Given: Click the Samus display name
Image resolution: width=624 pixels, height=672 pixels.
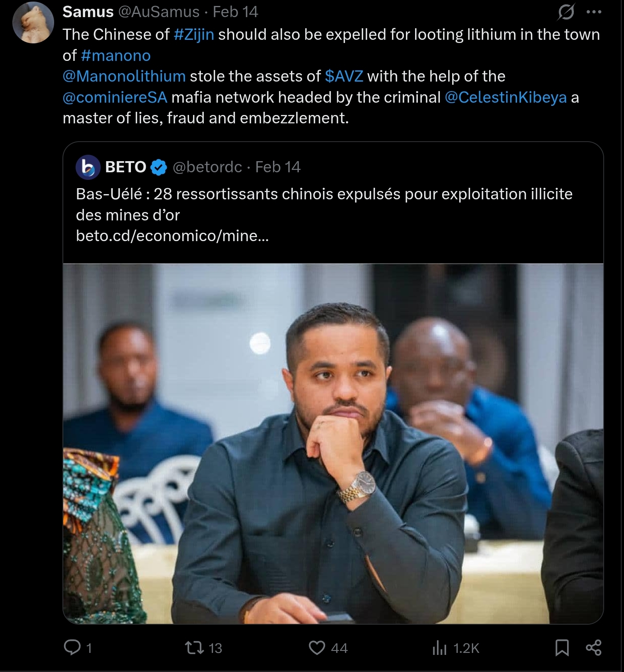Looking at the screenshot, I should (x=88, y=12).
